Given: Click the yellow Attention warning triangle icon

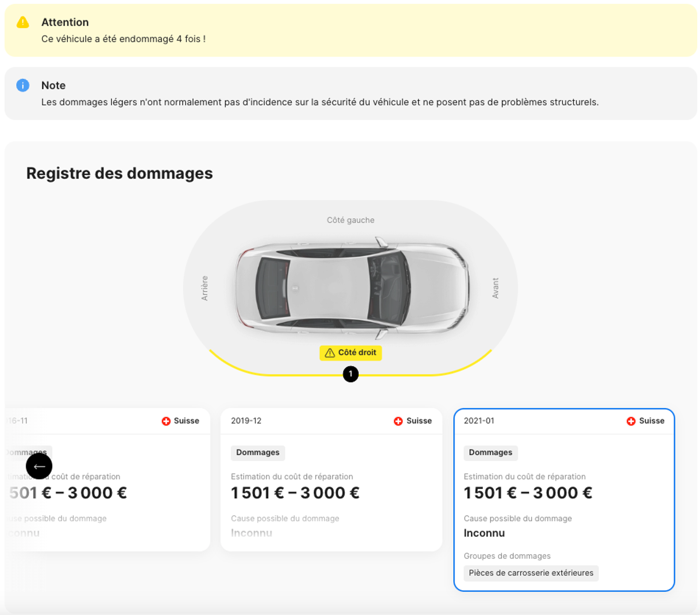Looking at the screenshot, I should (x=23, y=23).
